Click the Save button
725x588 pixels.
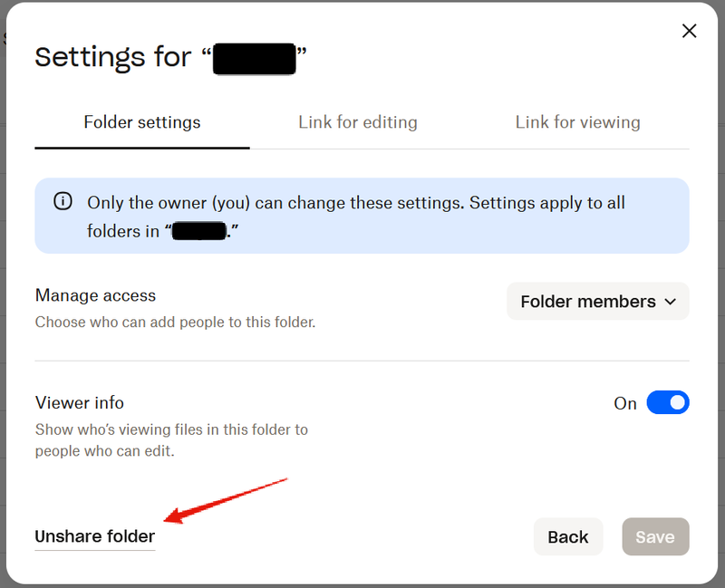(x=655, y=536)
